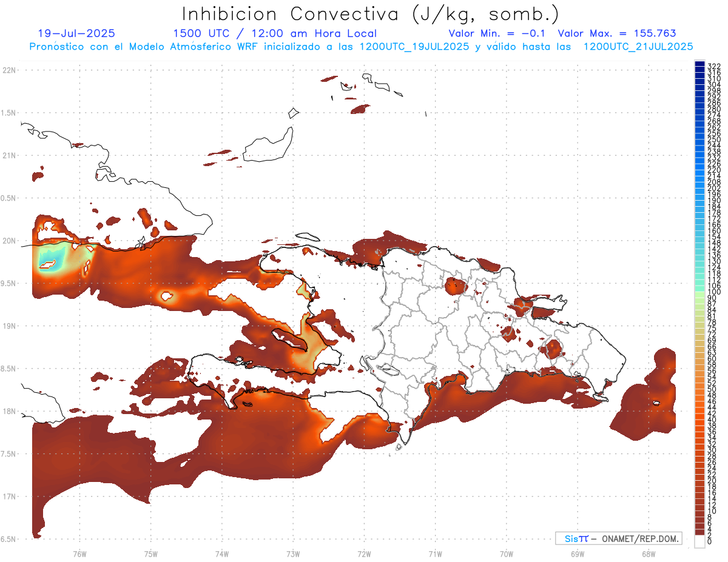728x562 pixels.
Task: Click the colorbar value label "160"
Action: (x=714, y=230)
